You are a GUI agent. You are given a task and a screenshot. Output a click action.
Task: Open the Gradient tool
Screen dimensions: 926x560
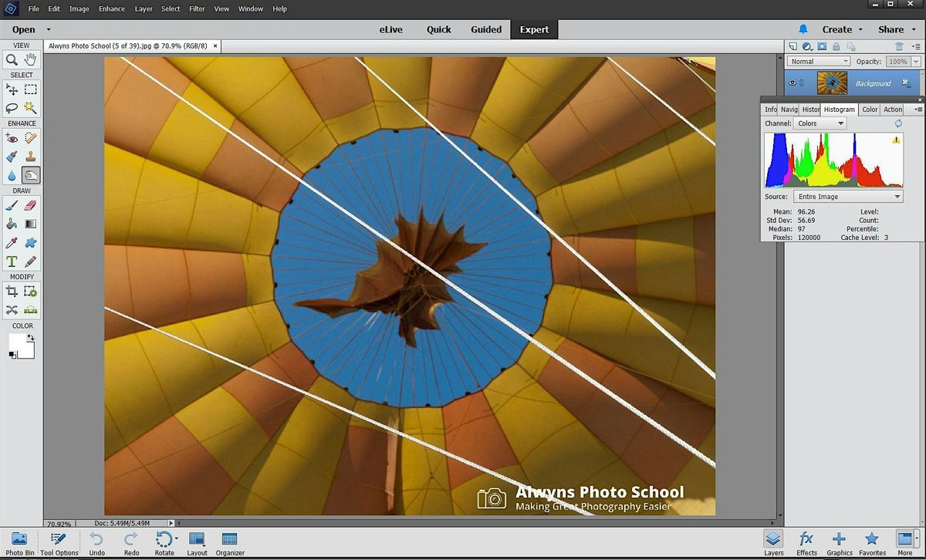pos(30,223)
